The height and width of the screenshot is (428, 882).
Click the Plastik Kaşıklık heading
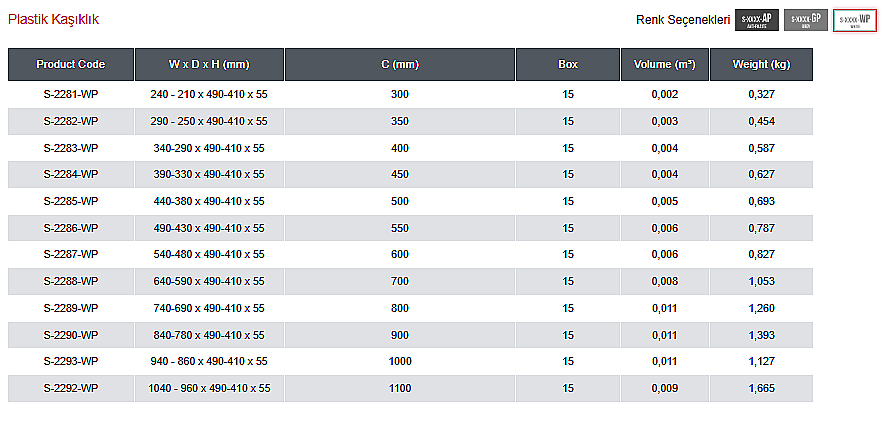(x=53, y=19)
